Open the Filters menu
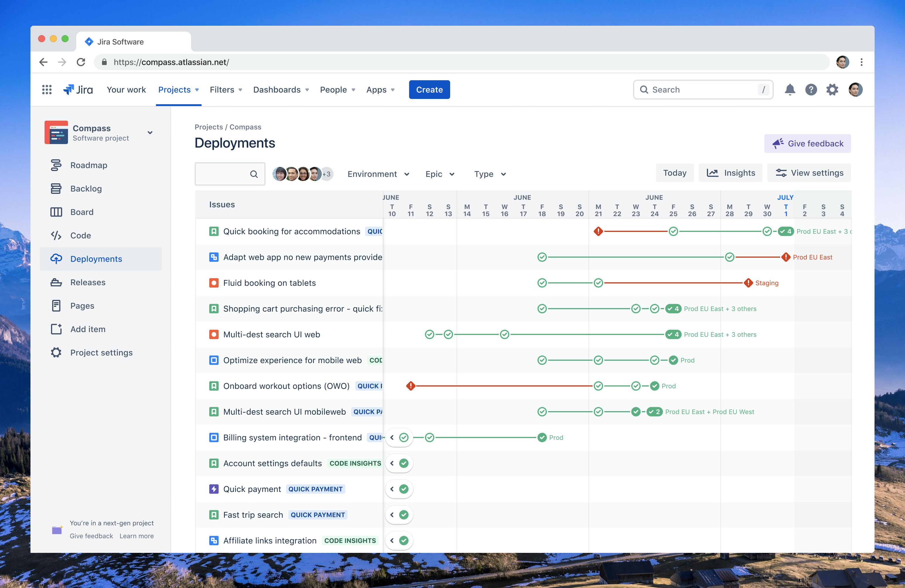The width and height of the screenshot is (905, 588). tap(226, 90)
